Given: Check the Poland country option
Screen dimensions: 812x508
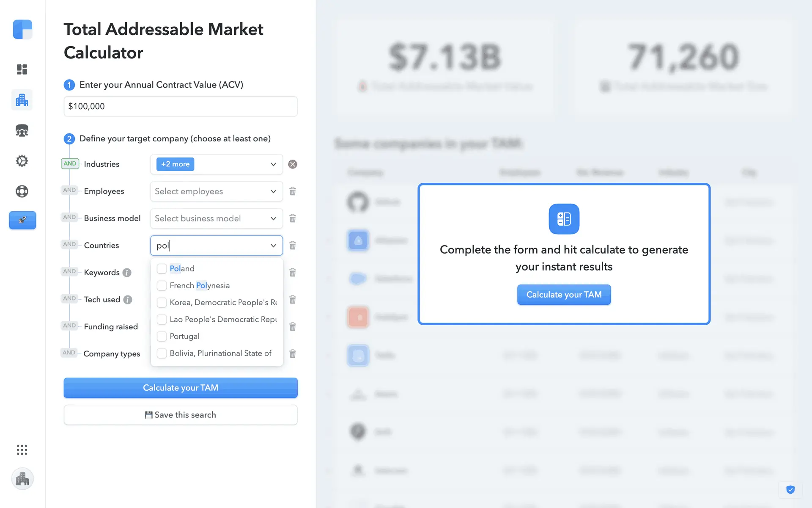Looking at the screenshot, I should pos(162,269).
